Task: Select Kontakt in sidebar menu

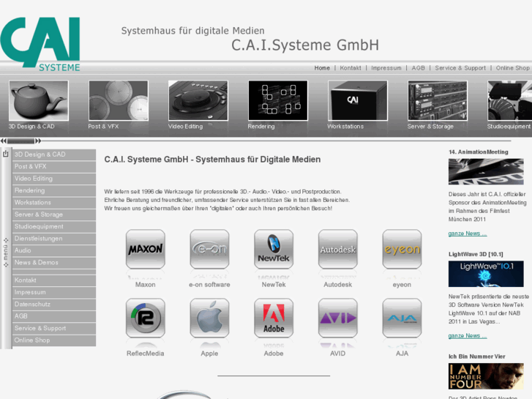Action: click(54, 280)
